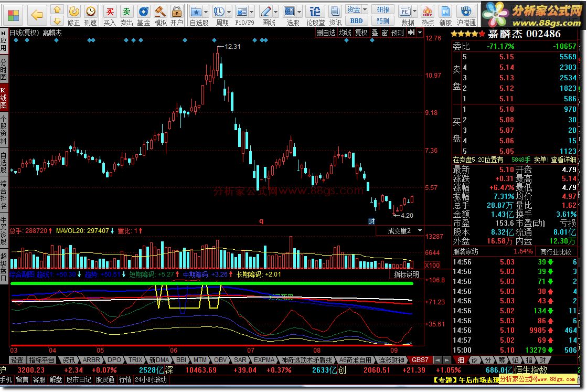Viewport: 587px width, 392px height.
Task: Expand the 周期 period dropdown arrow
Action: coord(229,12)
